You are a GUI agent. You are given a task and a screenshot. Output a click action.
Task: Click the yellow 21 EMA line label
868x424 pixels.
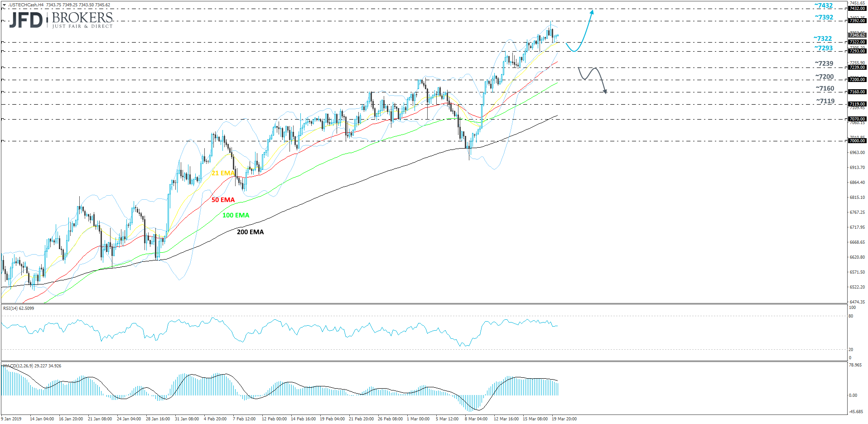click(x=222, y=173)
